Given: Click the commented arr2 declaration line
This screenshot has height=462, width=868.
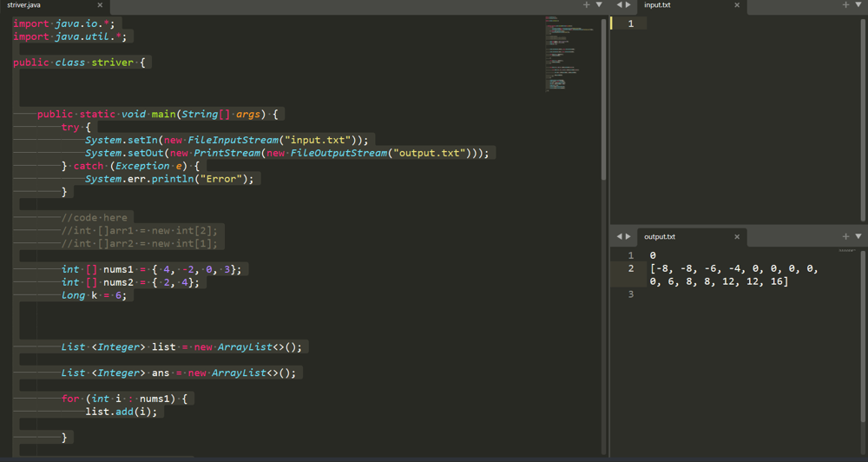Looking at the screenshot, I should (x=140, y=243).
